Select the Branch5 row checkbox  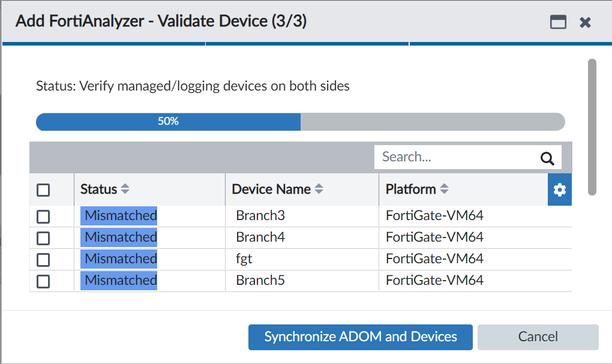(43, 281)
